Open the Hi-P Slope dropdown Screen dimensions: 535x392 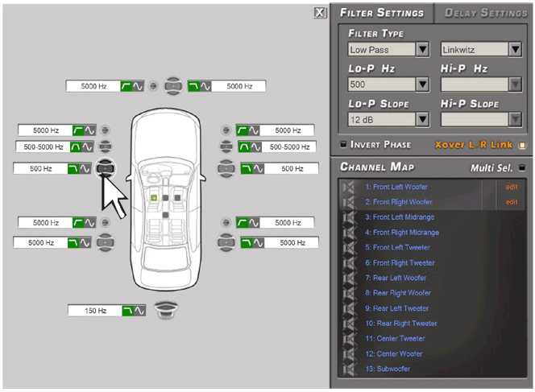coord(515,120)
